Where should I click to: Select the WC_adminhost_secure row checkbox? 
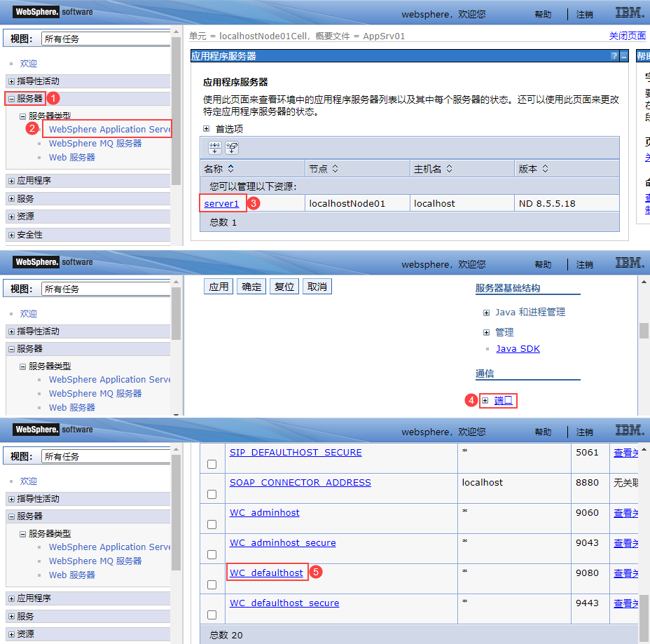(212, 554)
